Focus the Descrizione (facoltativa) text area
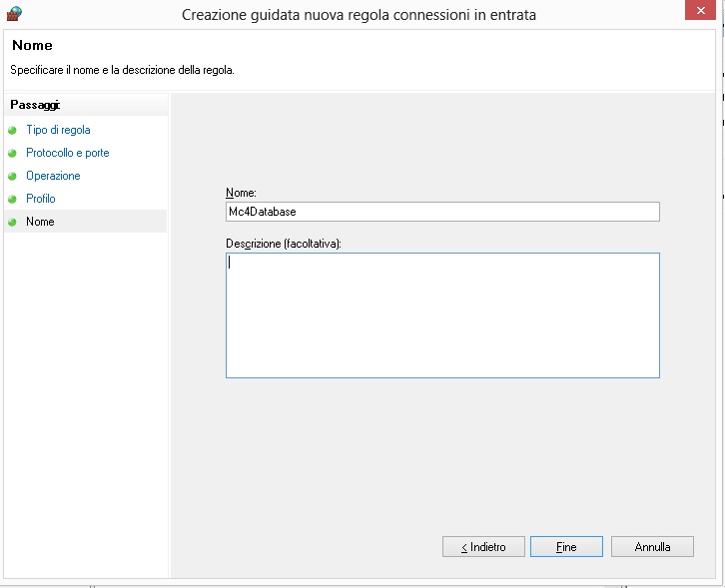 click(x=442, y=315)
